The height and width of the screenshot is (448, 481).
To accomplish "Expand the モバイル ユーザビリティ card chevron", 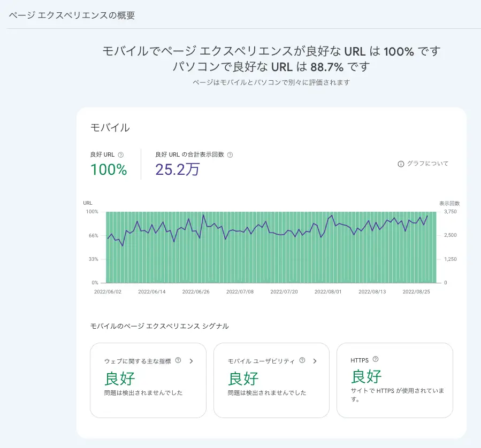I will point(315,361).
